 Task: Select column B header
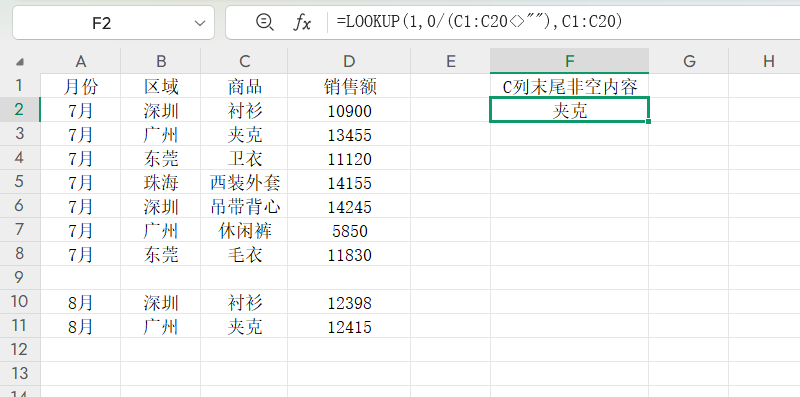(x=161, y=61)
